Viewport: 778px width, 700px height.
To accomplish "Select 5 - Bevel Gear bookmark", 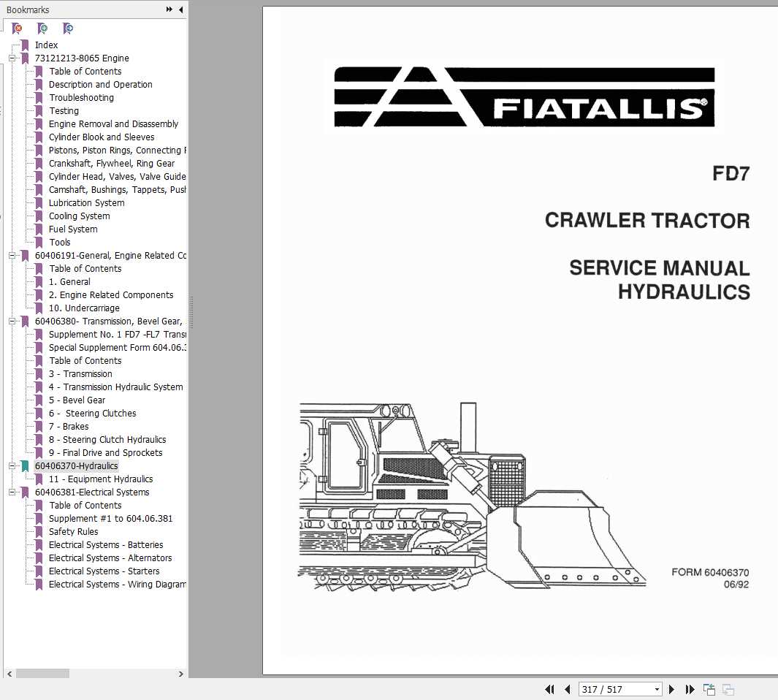I will pos(77,400).
